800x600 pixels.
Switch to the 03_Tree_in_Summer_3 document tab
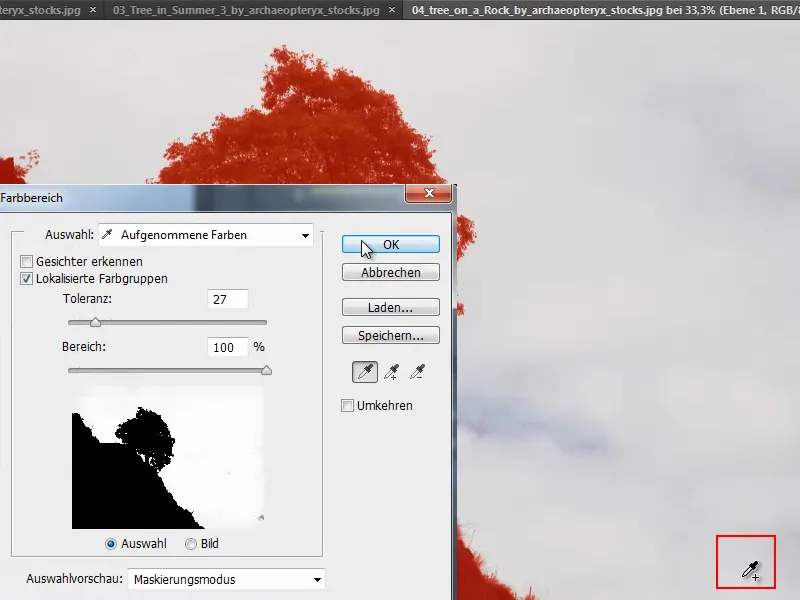(x=246, y=10)
